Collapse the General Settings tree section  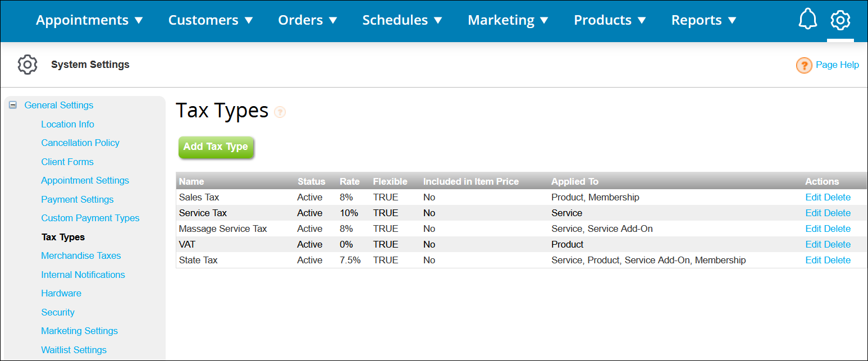click(x=13, y=105)
